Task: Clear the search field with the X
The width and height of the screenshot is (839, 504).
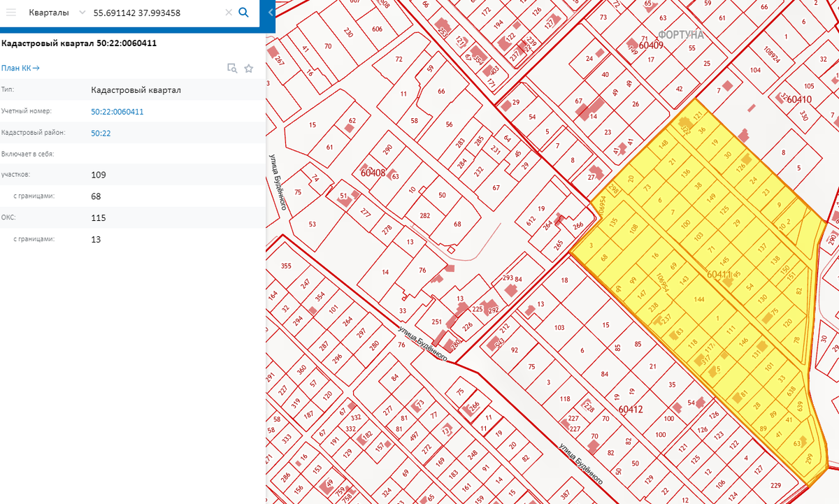Action: [x=229, y=13]
